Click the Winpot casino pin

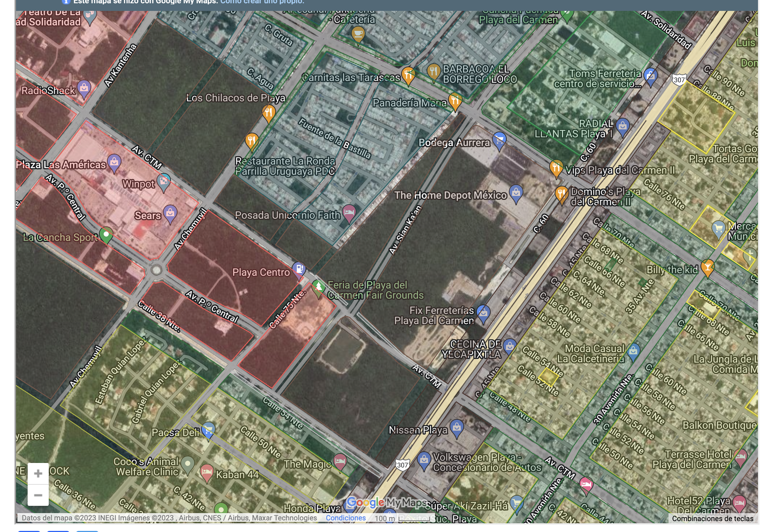(163, 181)
